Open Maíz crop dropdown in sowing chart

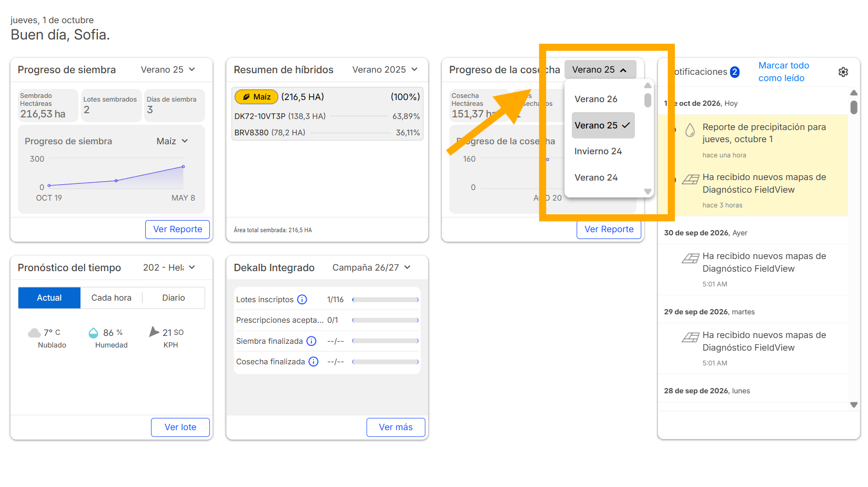[173, 141]
